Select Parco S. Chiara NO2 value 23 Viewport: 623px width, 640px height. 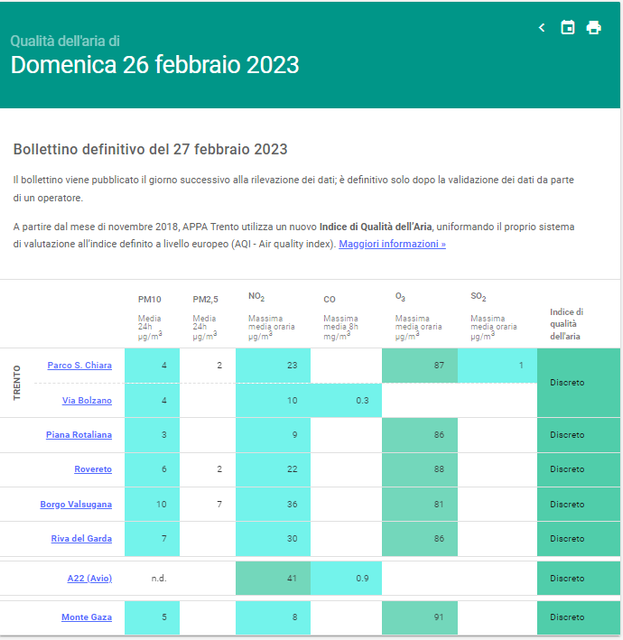click(x=273, y=365)
